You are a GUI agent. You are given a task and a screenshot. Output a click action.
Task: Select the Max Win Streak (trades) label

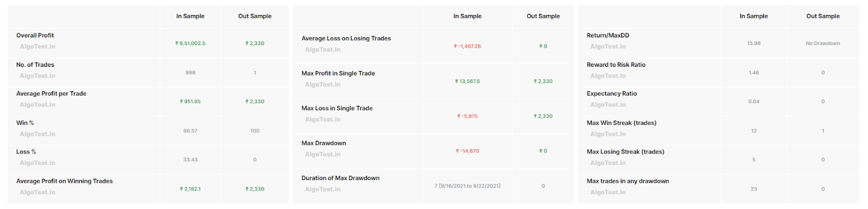[x=622, y=123]
